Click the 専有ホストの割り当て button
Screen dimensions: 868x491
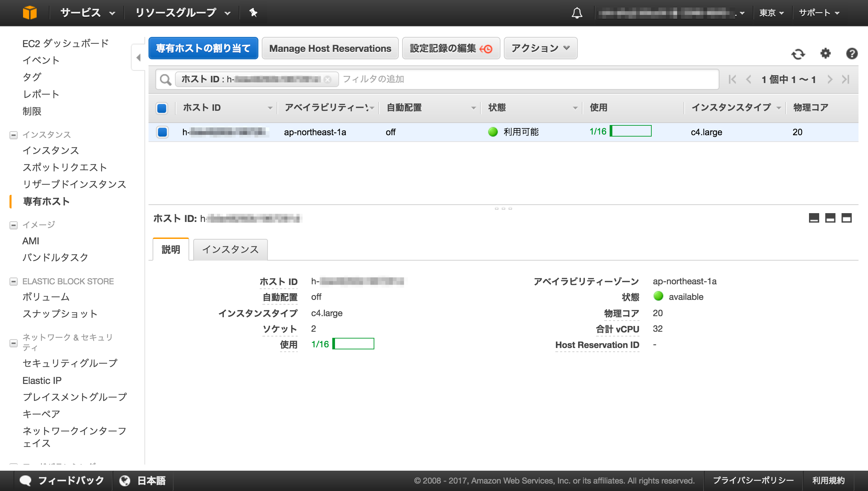(203, 48)
